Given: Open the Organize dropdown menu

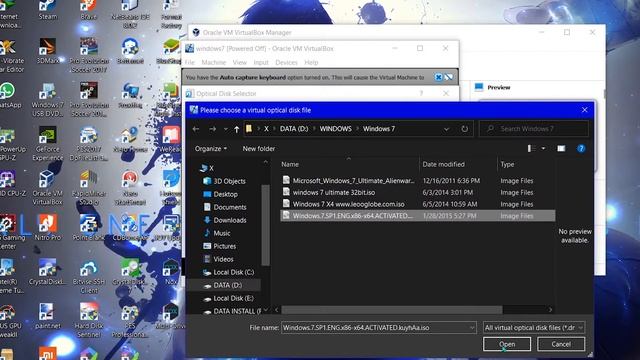Looking at the screenshot, I should [211, 149].
